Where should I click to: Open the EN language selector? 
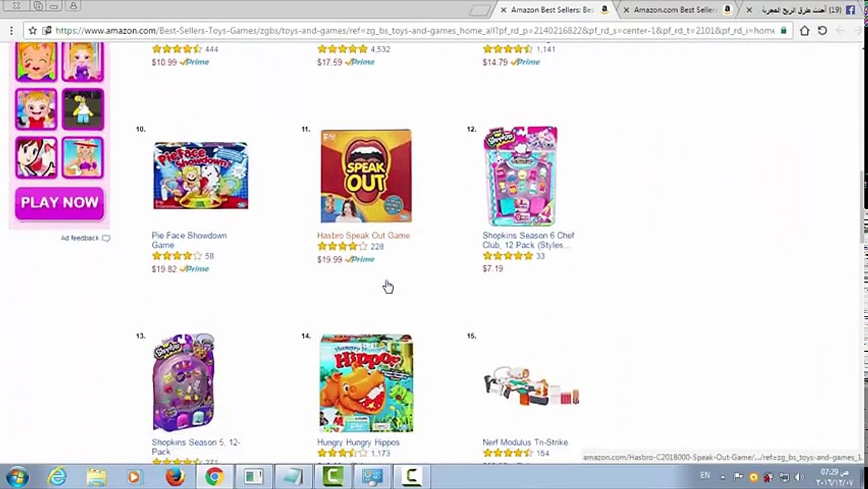(x=705, y=475)
